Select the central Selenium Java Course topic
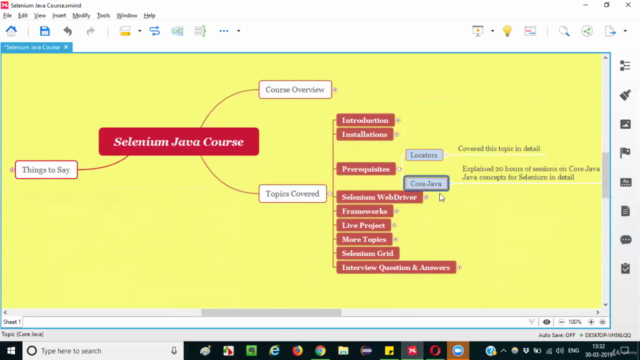This screenshot has height=360, width=640. pos(179,142)
